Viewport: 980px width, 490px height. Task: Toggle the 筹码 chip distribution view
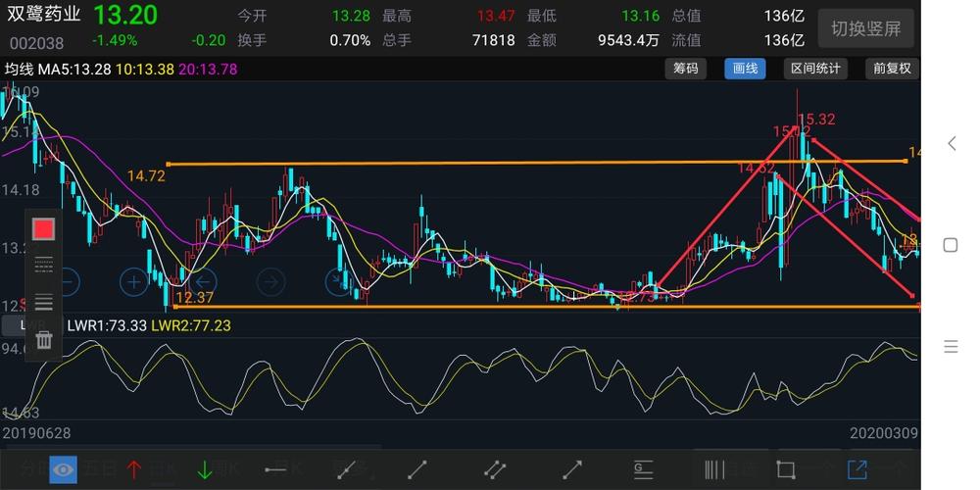coord(686,69)
